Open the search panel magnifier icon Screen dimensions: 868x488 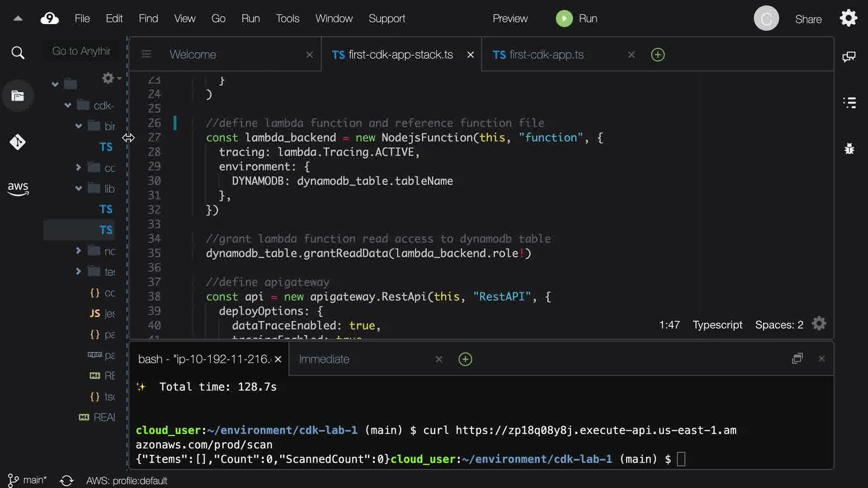point(18,53)
